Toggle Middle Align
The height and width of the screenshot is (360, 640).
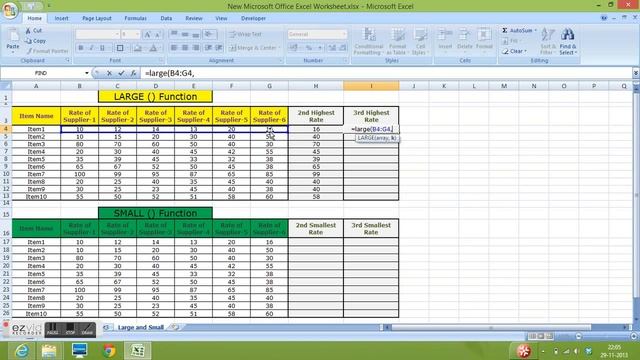(185, 34)
